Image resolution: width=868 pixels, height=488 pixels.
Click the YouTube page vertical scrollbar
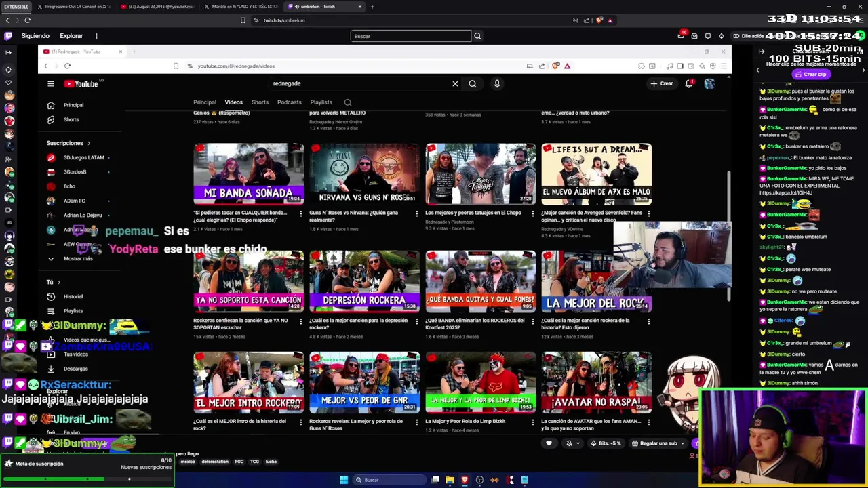(729, 237)
